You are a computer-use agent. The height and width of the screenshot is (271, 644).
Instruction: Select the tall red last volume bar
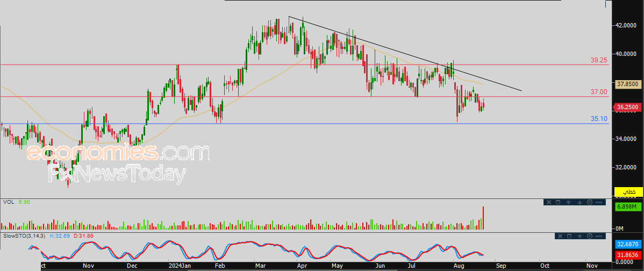pos(483,218)
